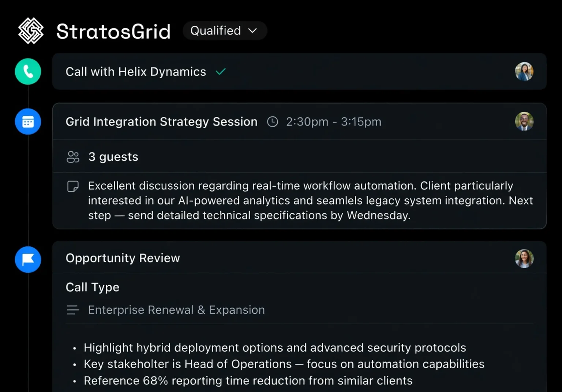Click the avatar beside Opportunity Review

click(x=524, y=258)
